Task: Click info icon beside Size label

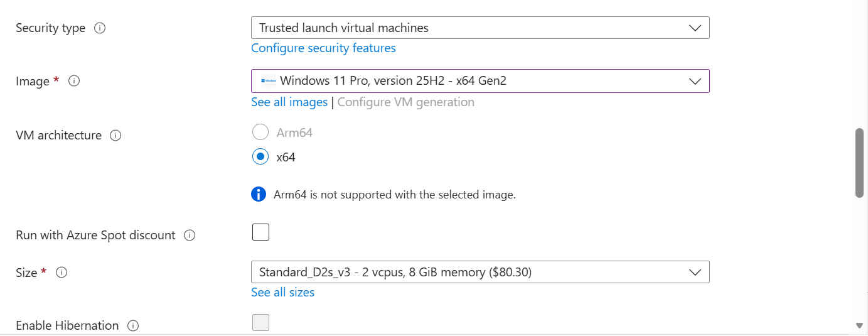Action: click(x=62, y=273)
